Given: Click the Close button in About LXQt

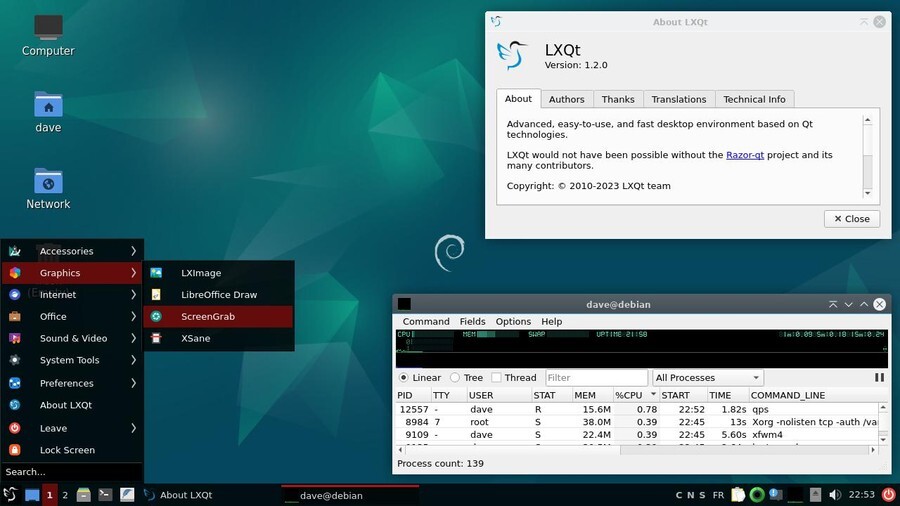Looking at the screenshot, I should coord(852,219).
